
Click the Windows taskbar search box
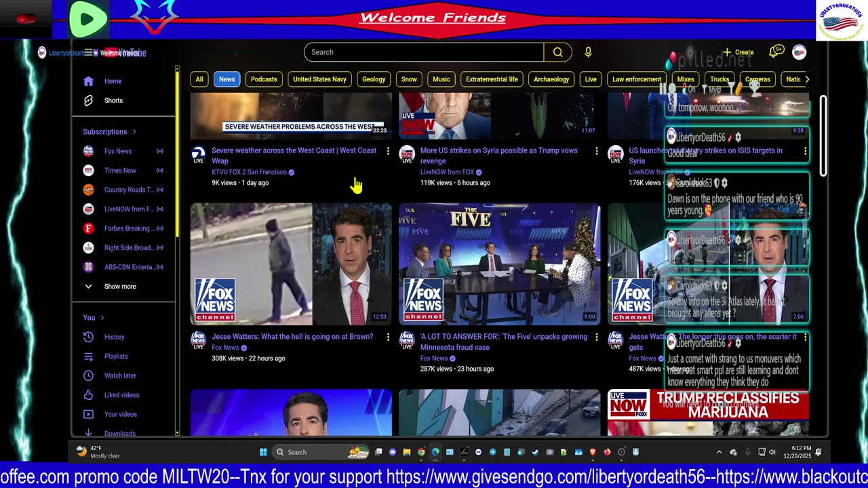click(321, 452)
